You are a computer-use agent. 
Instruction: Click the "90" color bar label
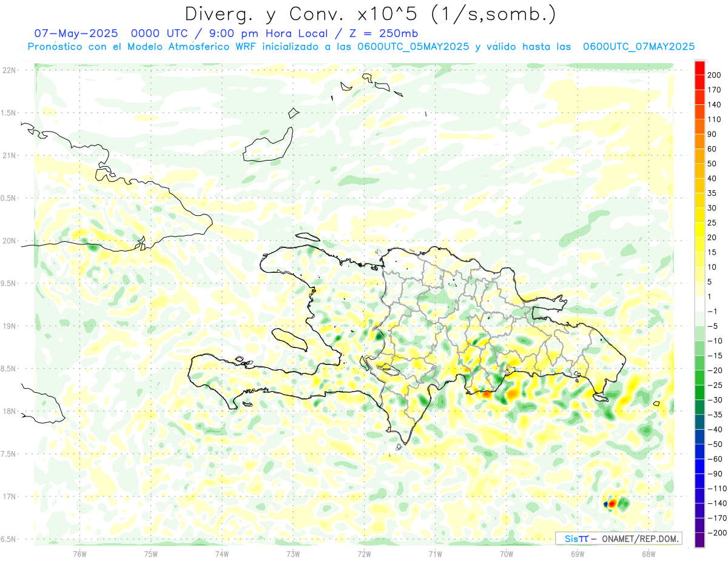coord(712,134)
